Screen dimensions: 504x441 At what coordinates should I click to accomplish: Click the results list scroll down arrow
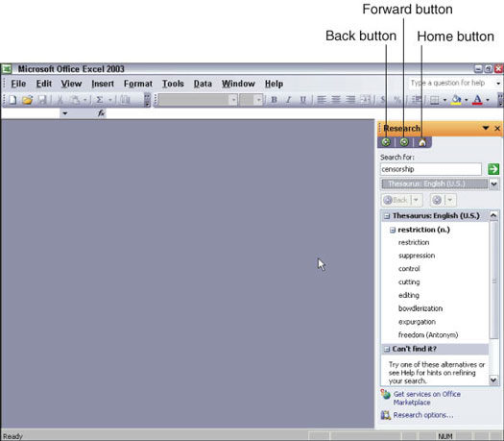click(x=493, y=380)
